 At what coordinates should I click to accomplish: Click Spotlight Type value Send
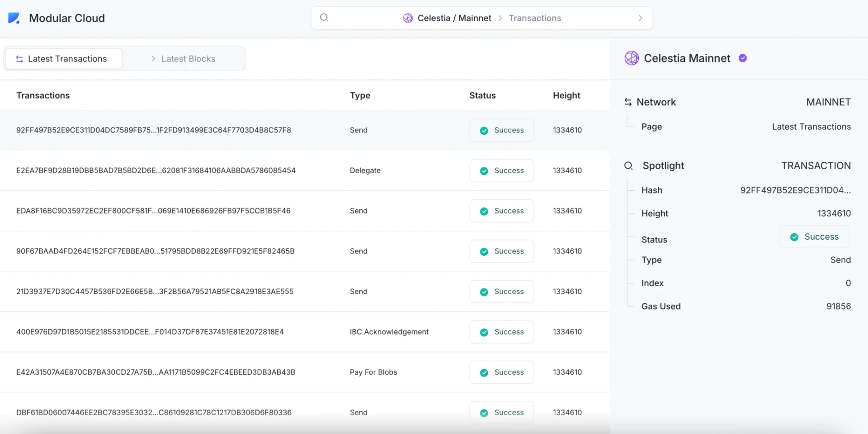coord(840,260)
